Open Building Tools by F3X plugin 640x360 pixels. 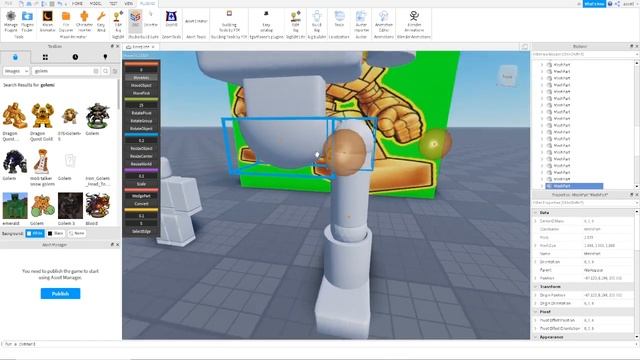(229, 21)
